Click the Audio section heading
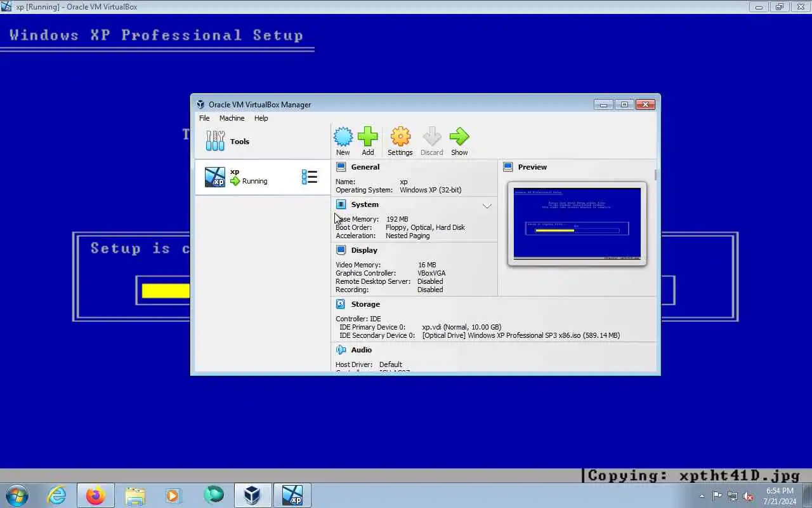 coord(362,350)
